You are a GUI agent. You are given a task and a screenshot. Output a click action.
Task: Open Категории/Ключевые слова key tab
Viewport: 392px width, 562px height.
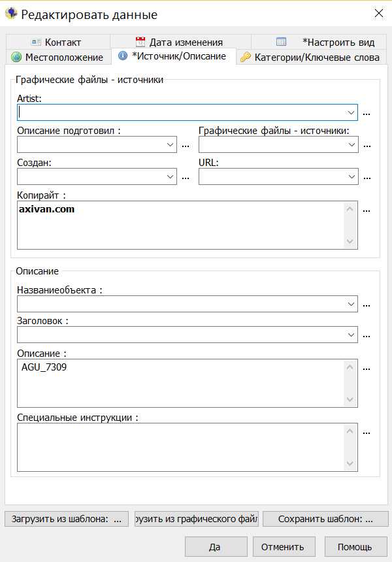[x=311, y=58]
